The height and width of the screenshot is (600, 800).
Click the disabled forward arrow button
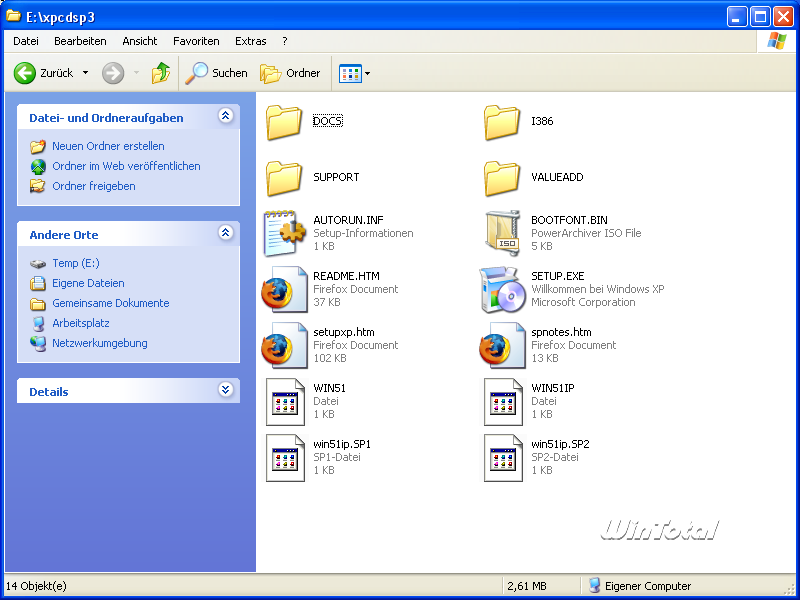click(113, 73)
